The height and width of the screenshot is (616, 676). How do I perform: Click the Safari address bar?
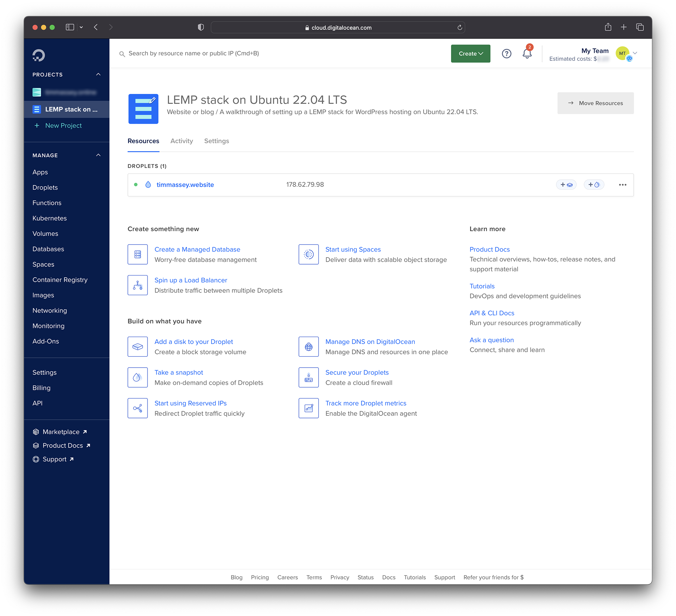(338, 27)
